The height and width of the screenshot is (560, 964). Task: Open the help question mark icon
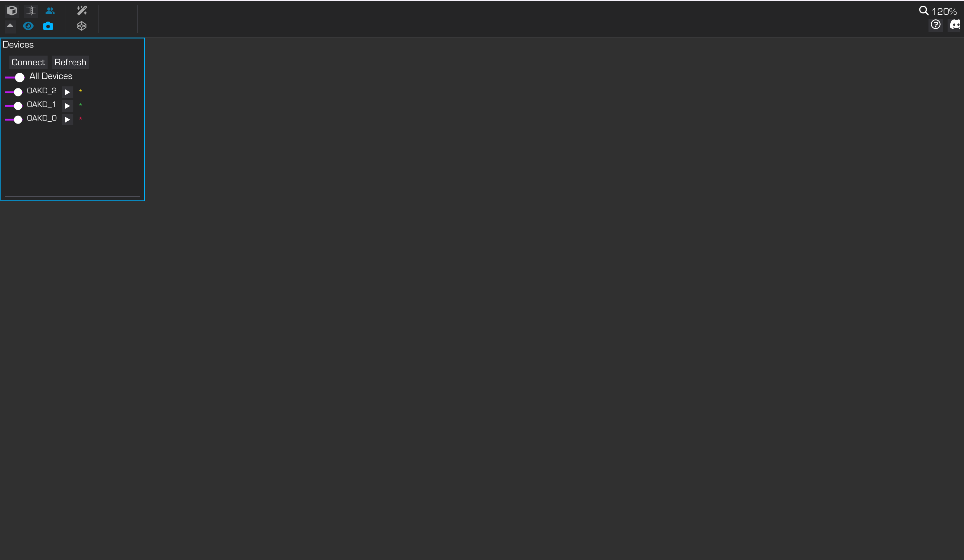point(935,25)
